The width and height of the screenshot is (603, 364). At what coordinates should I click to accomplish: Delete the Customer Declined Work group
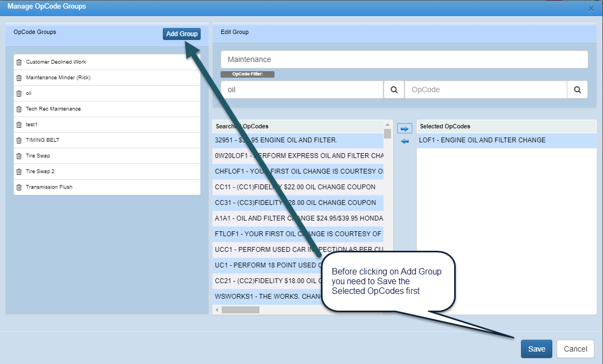click(19, 62)
